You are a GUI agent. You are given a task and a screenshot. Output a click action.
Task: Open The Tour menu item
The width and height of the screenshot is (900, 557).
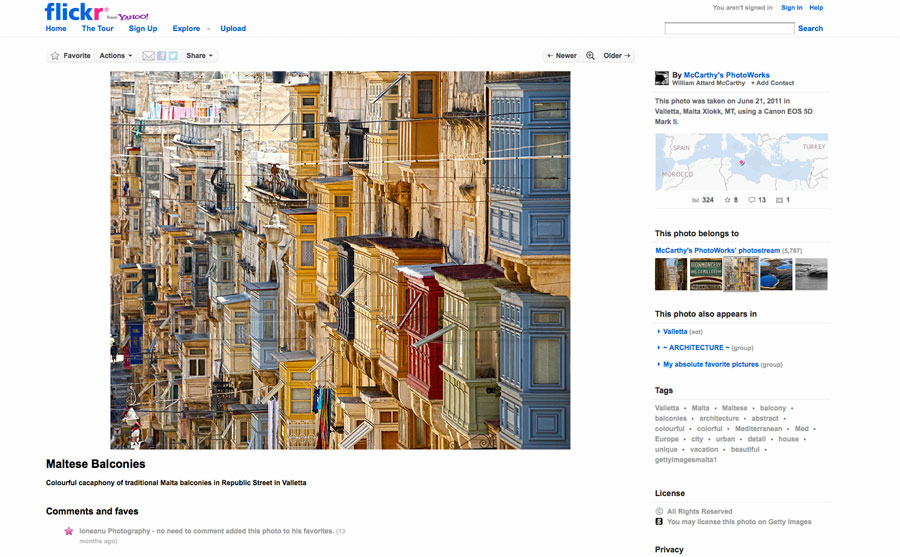click(98, 28)
